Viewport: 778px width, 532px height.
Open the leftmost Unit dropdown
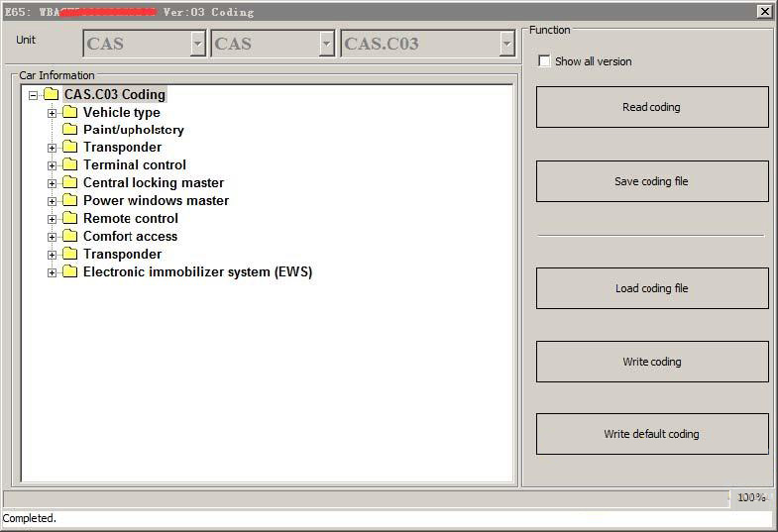click(197, 44)
